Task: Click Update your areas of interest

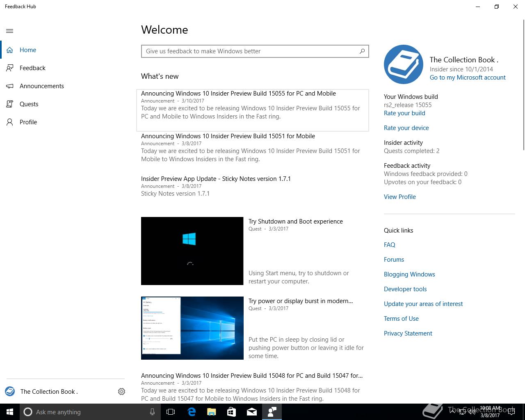Action: (x=423, y=304)
